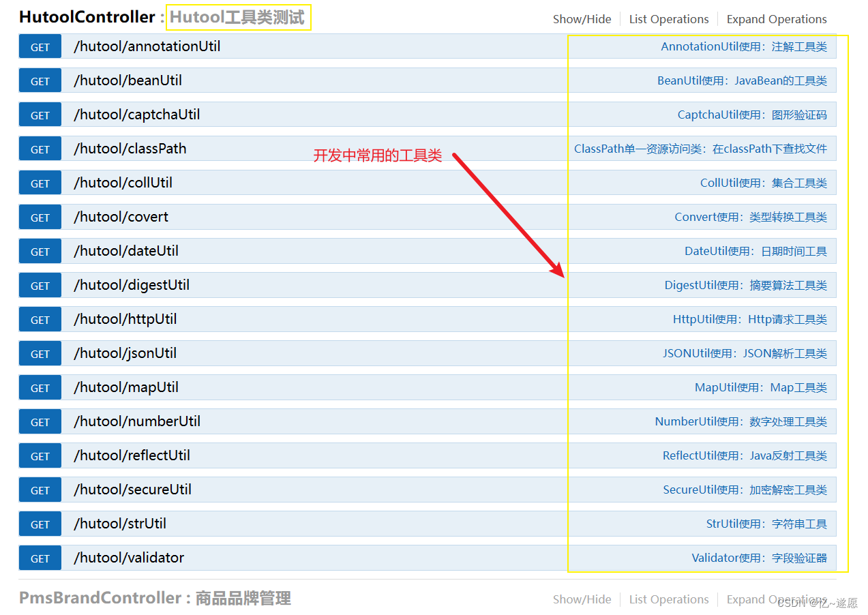Click the 'BeanUtil使用：JavaBean的工具类' description
The image size is (868, 615).
pyautogui.click(x=742, y=81)
